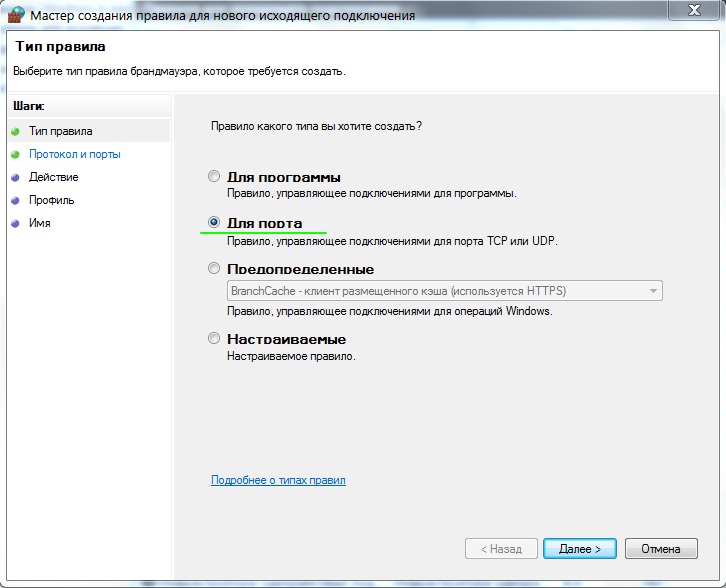
Task: Select the "Для программы" radio button
Action: 213,176
